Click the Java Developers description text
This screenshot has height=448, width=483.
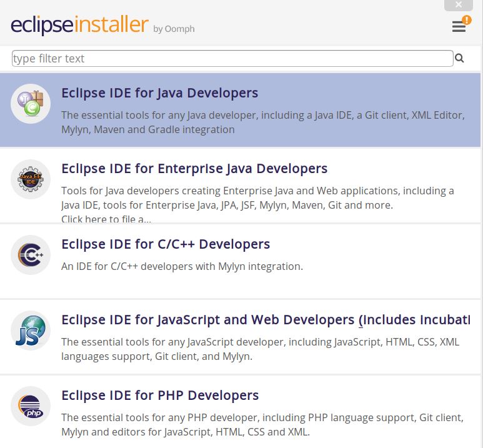[263, 122]
